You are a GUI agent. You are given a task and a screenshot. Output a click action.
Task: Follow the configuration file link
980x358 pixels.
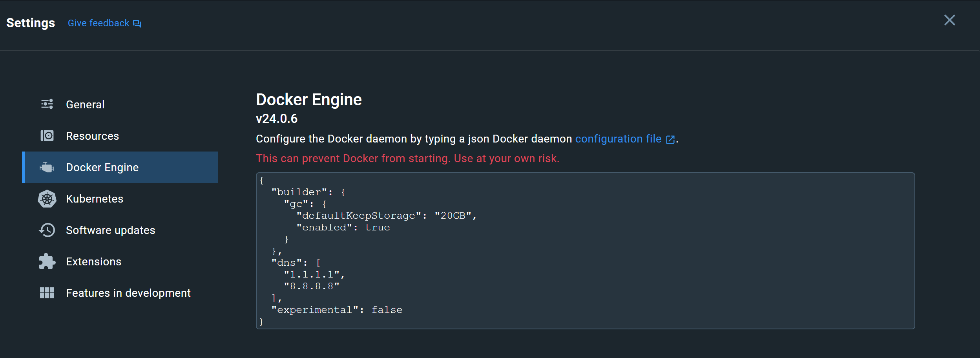tap(618, 139)
